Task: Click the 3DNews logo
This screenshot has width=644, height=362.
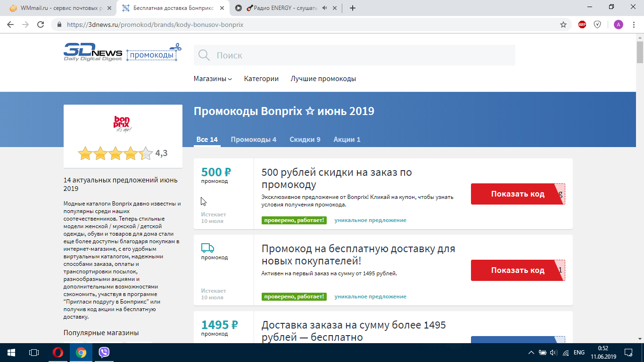Action: click(x=93, y=52)
